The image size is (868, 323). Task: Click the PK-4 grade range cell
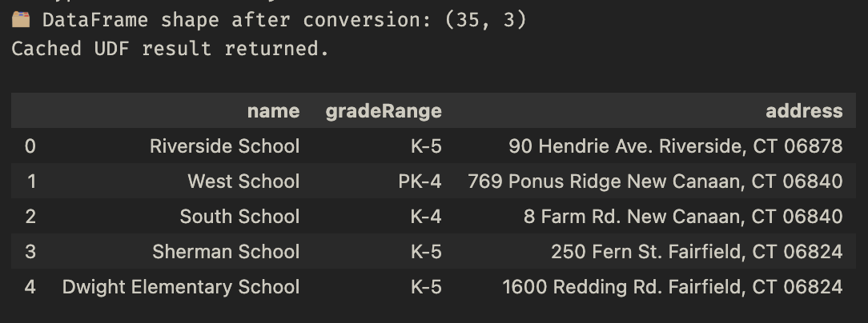point(420,181)
